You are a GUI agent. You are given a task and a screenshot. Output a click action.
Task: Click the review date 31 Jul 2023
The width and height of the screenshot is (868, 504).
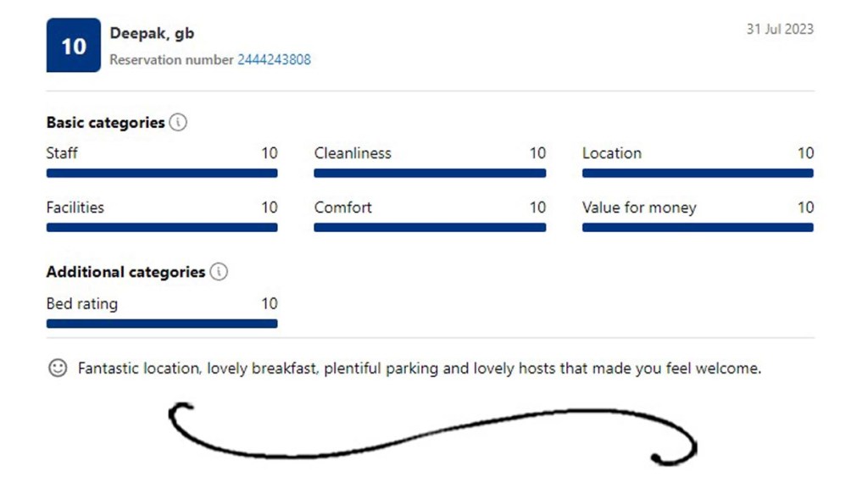tap(779, 29)
